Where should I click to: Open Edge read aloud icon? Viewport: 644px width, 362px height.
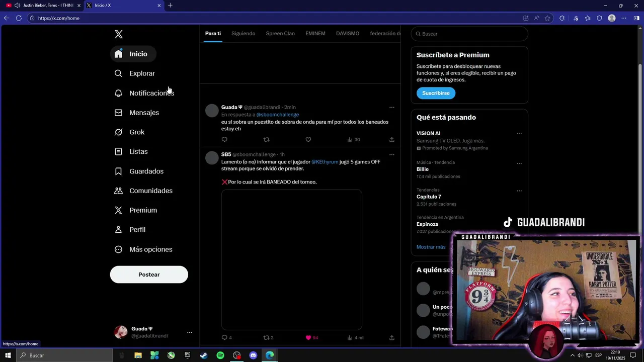coord(537,18)
